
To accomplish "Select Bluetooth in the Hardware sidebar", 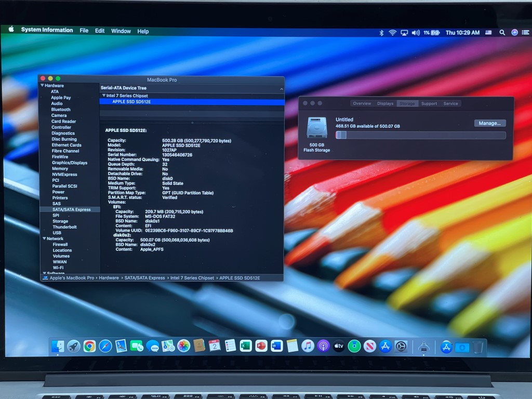I will (x=61, y=110).
